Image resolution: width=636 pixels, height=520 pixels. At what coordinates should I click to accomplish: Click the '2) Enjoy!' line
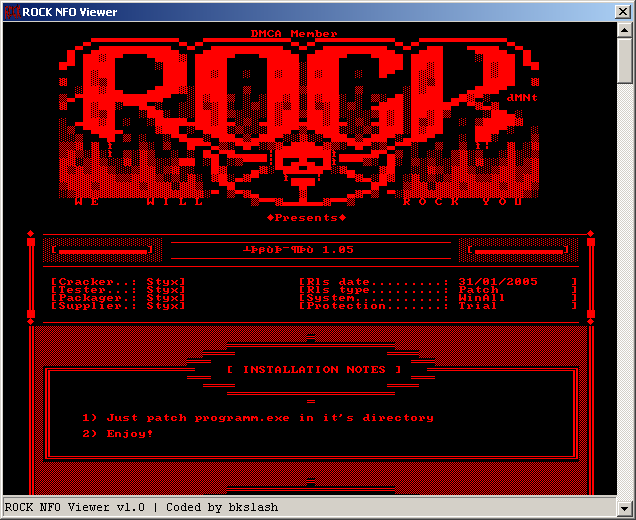coord(118,434)
